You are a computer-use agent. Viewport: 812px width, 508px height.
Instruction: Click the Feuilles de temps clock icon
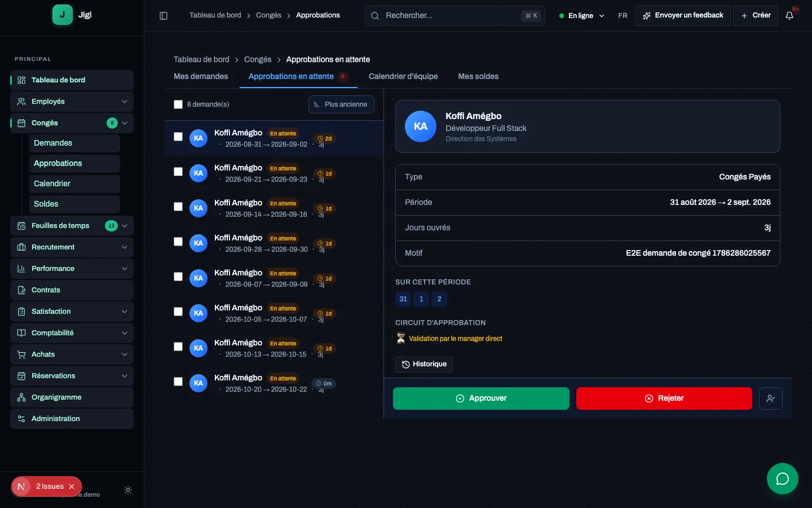(21, 226)
